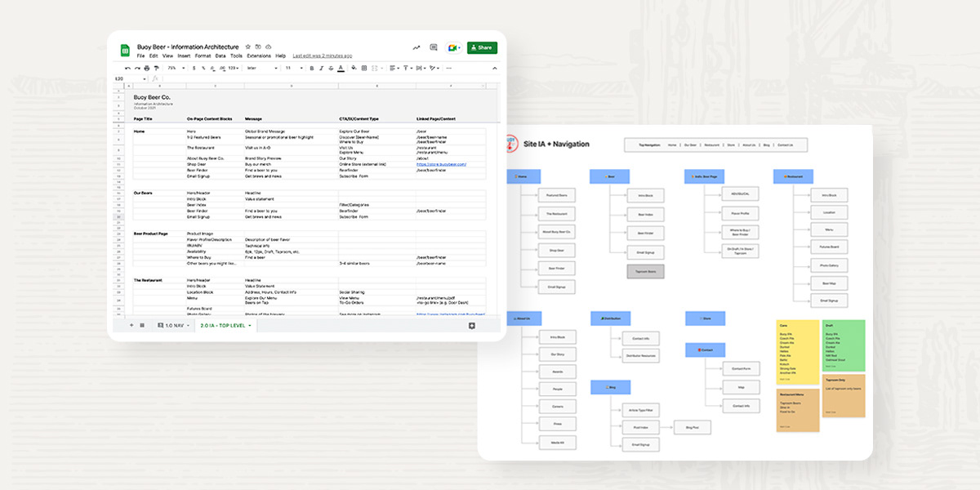Decrease decimal places
This screenshot has height=490, width=980.
pos(213,68)
